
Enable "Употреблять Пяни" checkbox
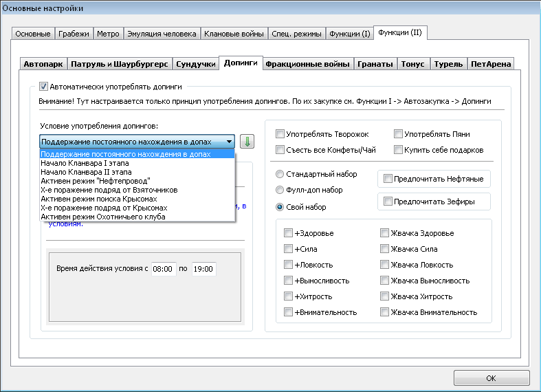pos(398,134)
